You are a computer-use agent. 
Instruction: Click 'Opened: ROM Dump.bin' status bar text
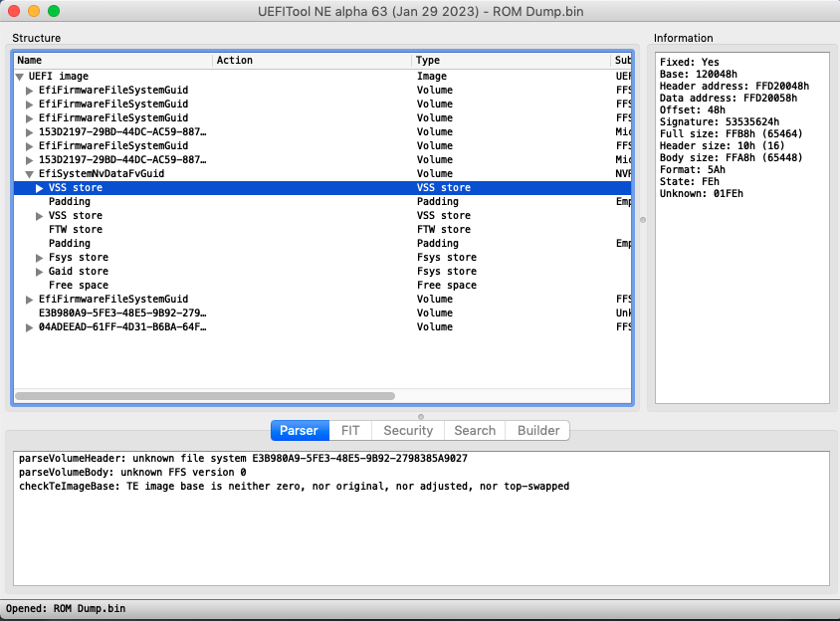(x=66, y=609)
